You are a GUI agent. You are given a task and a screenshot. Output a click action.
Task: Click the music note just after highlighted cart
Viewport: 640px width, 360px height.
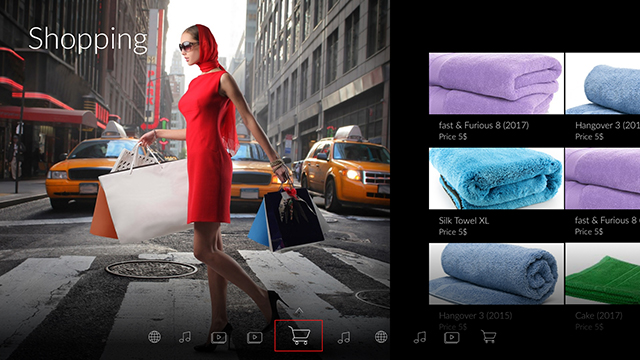coord(344,337)
